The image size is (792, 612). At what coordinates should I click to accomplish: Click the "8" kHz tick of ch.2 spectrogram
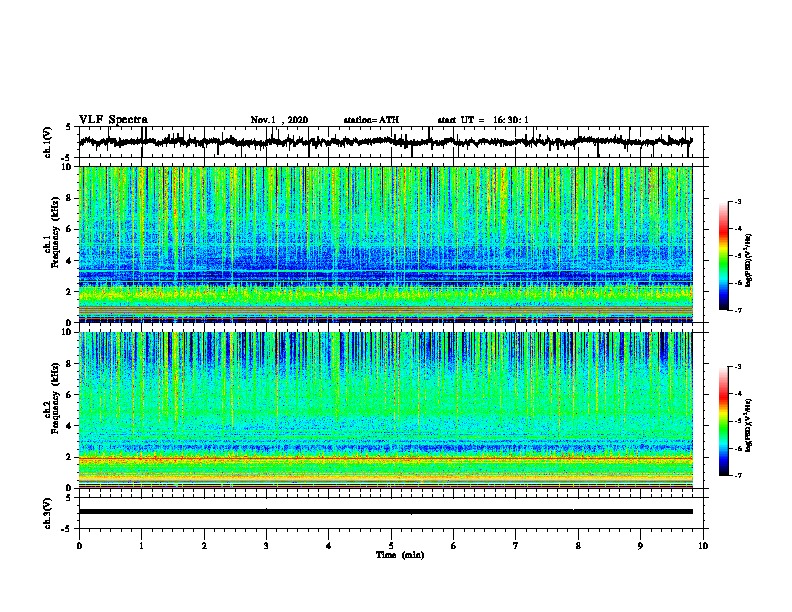click(x=69, y=363)
